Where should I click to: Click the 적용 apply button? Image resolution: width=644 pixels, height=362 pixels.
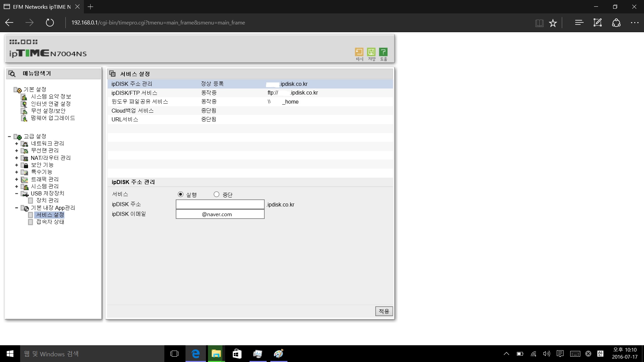click(x=384, y=311)
